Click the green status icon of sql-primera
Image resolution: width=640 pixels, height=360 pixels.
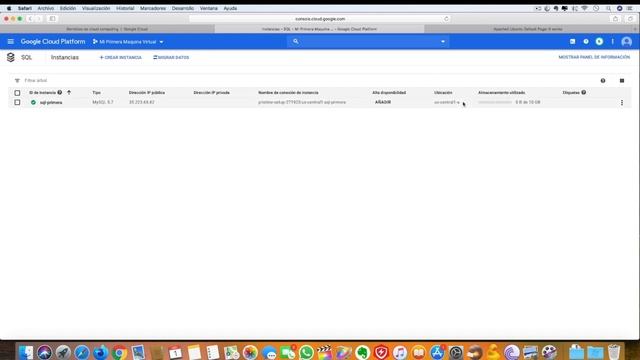[33, 102]
